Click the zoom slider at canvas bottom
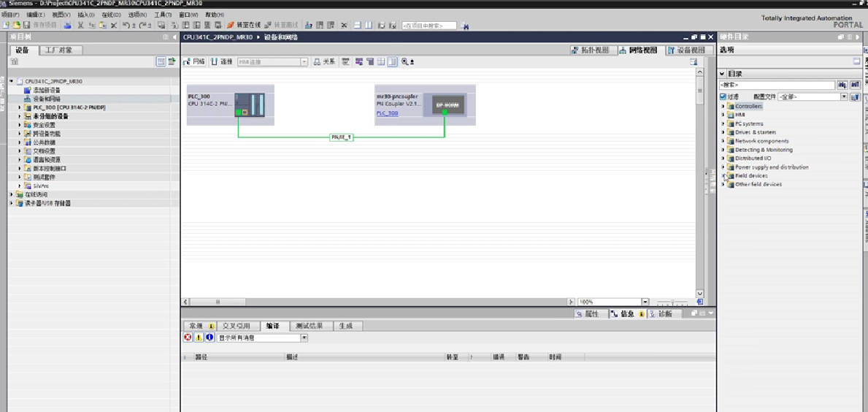 click(672, 302)
